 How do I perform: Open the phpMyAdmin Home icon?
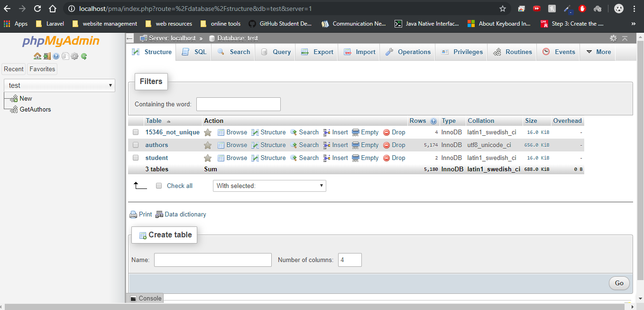[x=37, y=56]
